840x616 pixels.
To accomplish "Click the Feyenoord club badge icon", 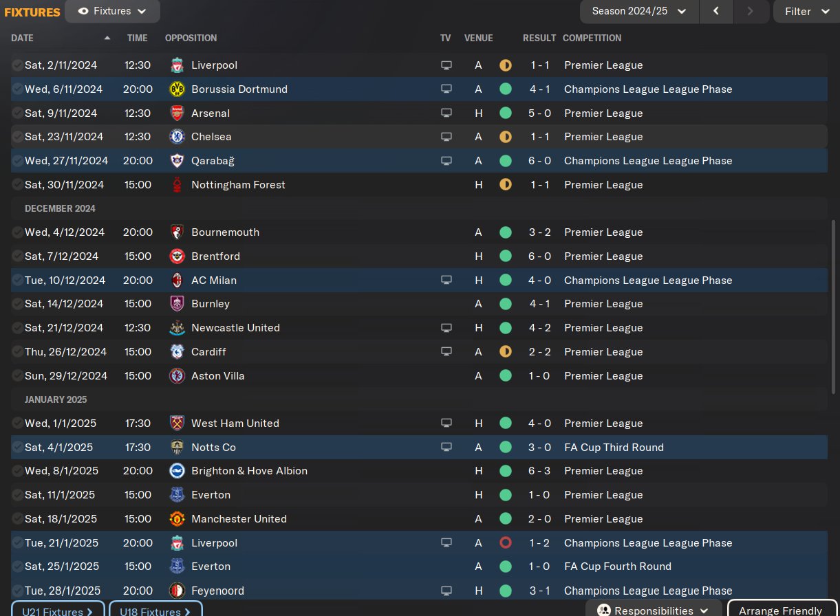I will (177, 591).
